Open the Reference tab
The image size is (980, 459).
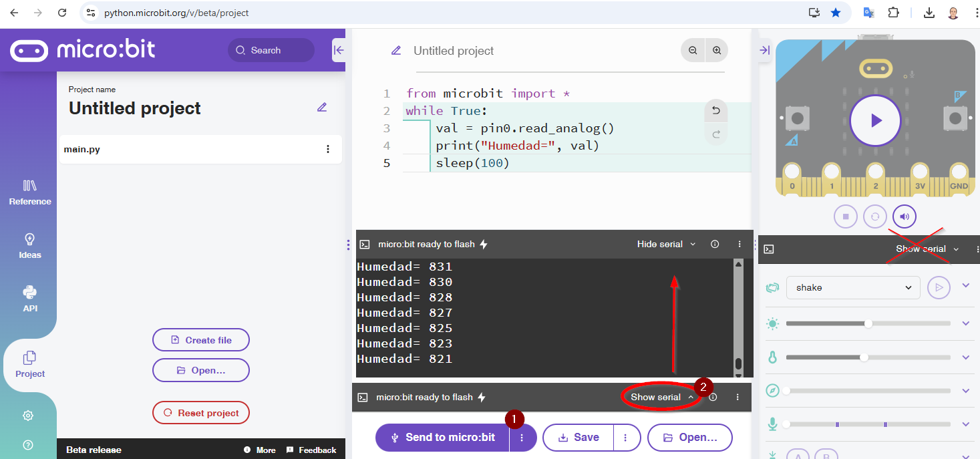(x=30, y=192)
